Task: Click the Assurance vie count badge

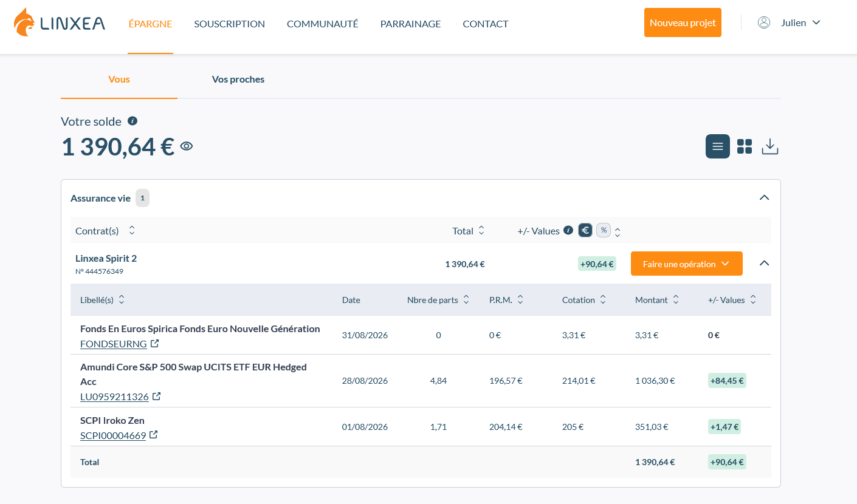Action: [x=142, y=198]
